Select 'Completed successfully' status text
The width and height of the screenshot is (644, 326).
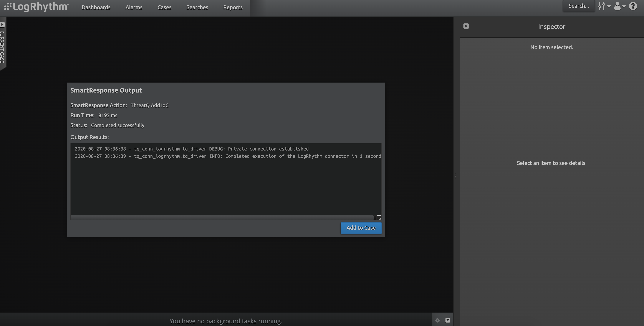pyautogui.click(x=118, y=125)
